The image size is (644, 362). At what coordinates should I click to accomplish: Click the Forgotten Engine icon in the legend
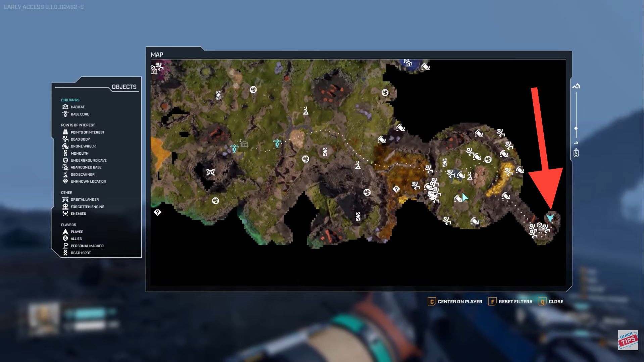pyautogui.click(x=65, y=207)
